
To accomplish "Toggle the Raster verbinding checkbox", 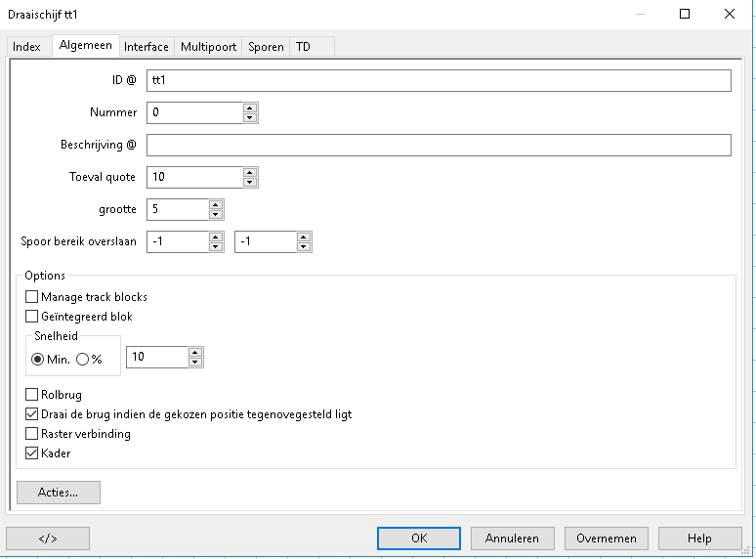I will click(x=32, y=434).
